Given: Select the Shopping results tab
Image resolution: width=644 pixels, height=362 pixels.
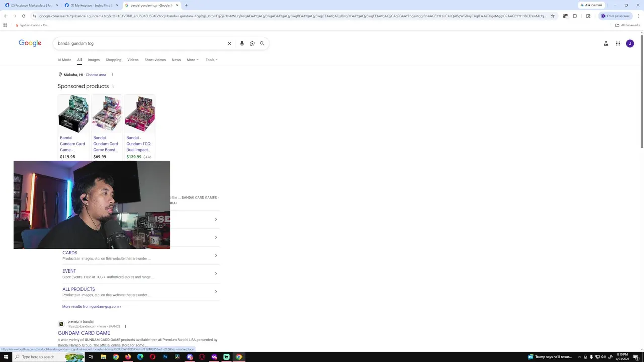Looking at the screenshot, I should 113,60.
